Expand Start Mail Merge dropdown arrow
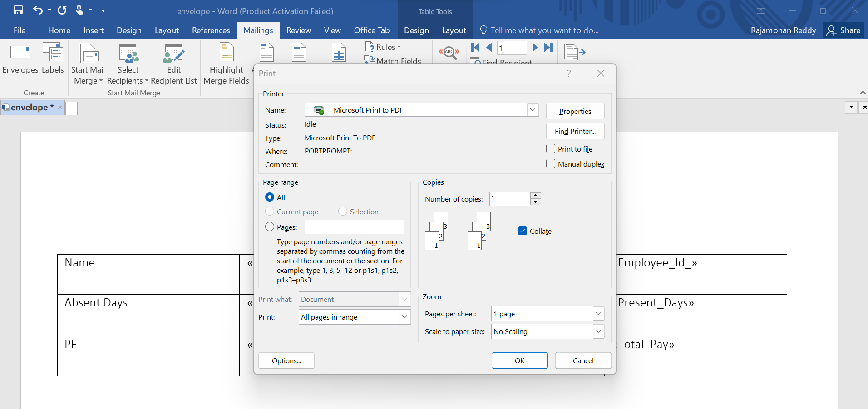 [x=101, y=81]
